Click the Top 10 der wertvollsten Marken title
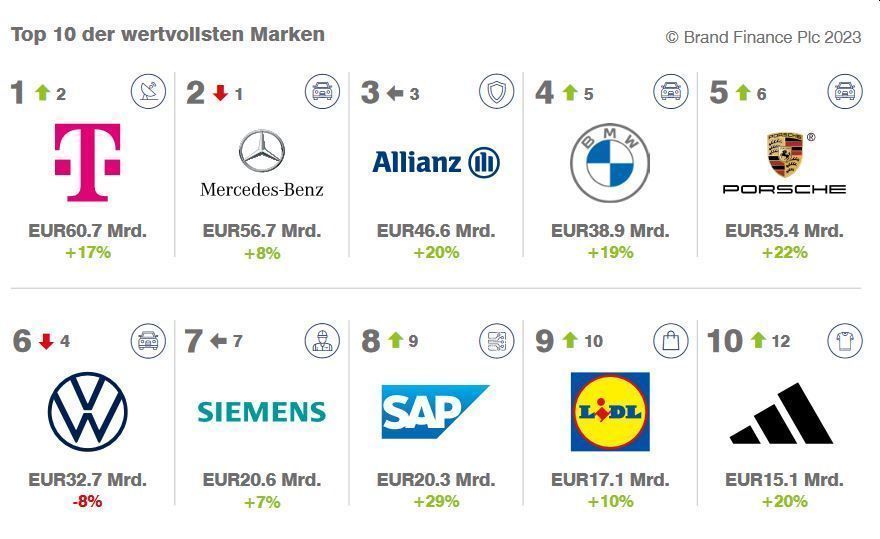The image size is (880, 539). point(167,34)
